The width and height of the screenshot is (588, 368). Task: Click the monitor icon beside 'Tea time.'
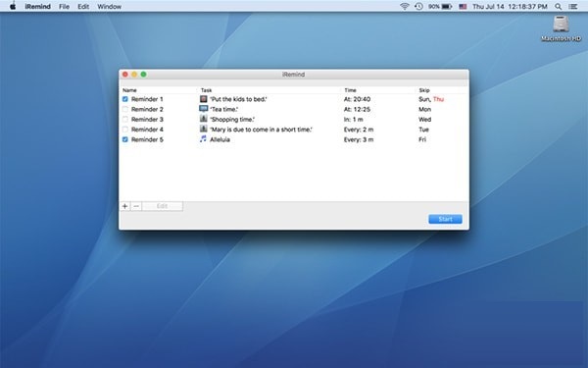pyautogui.click(x=203, y=109)
